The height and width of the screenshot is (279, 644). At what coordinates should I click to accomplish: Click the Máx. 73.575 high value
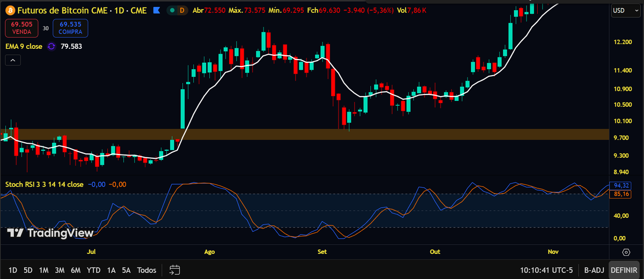coord(246,10)
